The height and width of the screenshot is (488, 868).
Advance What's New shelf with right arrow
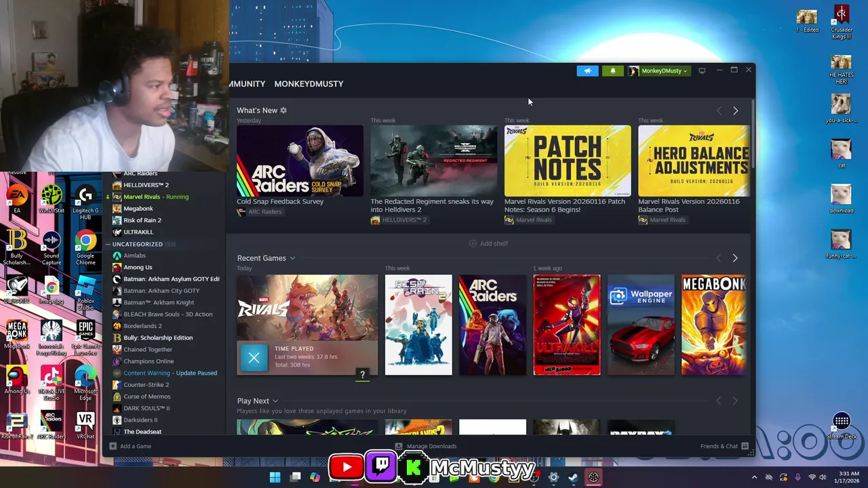pos(735,110)
